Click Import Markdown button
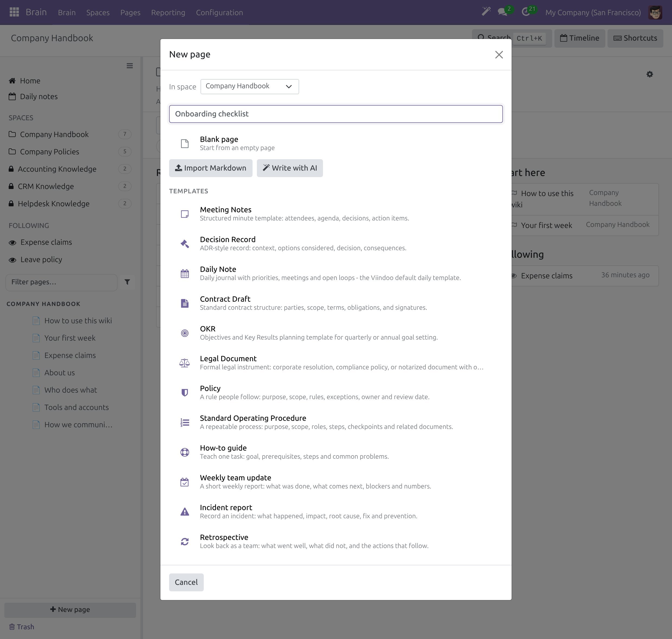This screenshot has width=672, height=639. [x=211, y=168]
